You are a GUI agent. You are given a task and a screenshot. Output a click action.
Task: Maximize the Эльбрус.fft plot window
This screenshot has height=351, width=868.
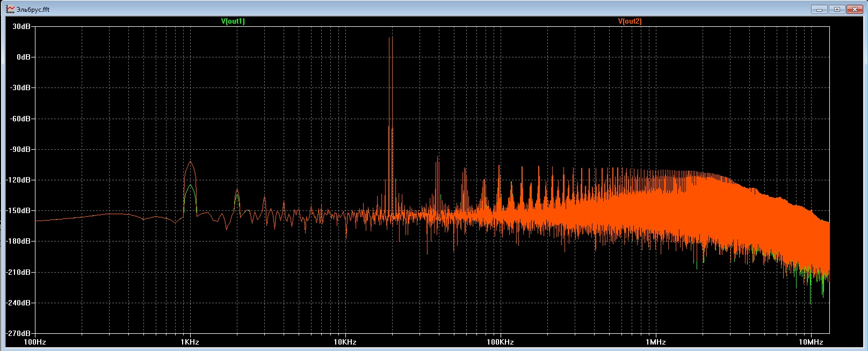pos(837,9)
